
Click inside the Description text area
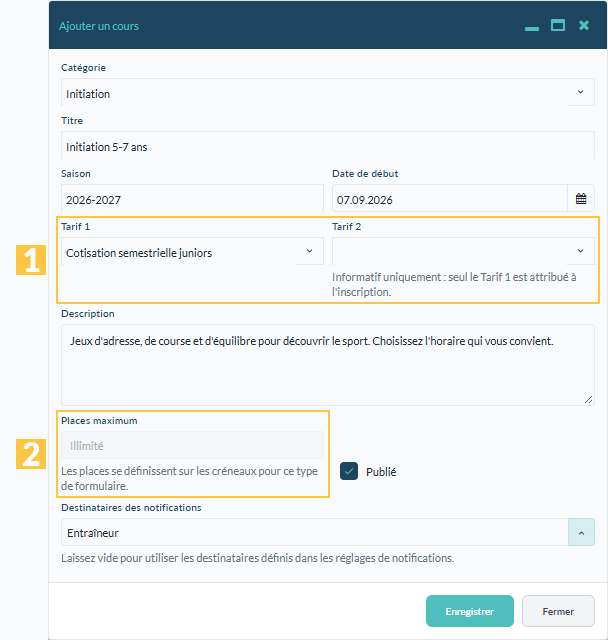(328, 365)
